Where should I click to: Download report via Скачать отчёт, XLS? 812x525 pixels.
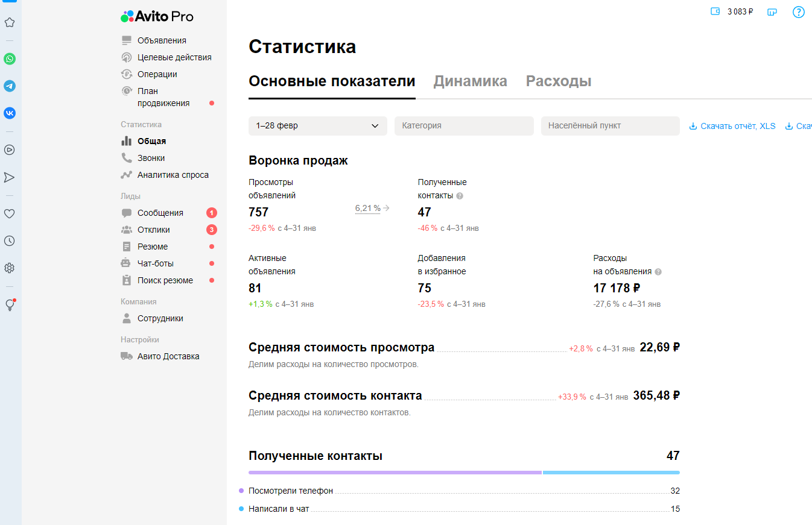pos(732,126)
